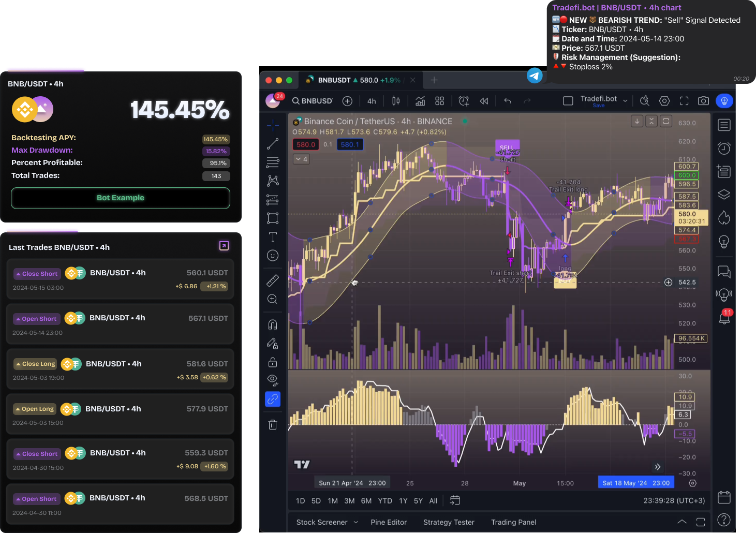Viewport: 756px width, 533px height.
Task: Click the Telegram round icon
Action: click(x=535, y=76)
